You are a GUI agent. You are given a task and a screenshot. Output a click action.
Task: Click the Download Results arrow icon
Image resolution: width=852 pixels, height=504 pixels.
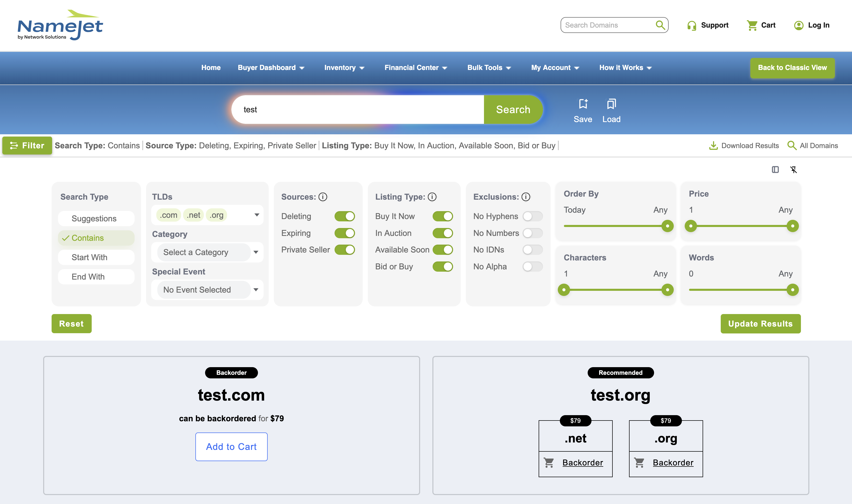coord(713,145)
